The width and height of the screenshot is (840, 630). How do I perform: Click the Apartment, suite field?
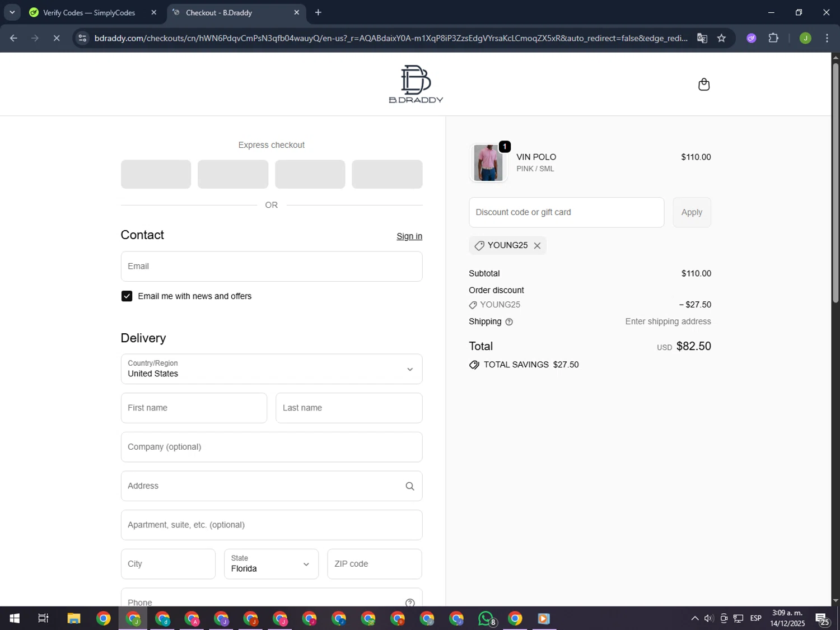[272, 525]
